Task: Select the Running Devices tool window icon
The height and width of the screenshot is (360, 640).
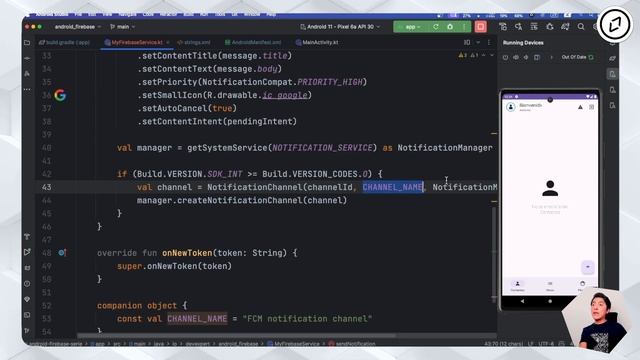Action: coord(612,74)
